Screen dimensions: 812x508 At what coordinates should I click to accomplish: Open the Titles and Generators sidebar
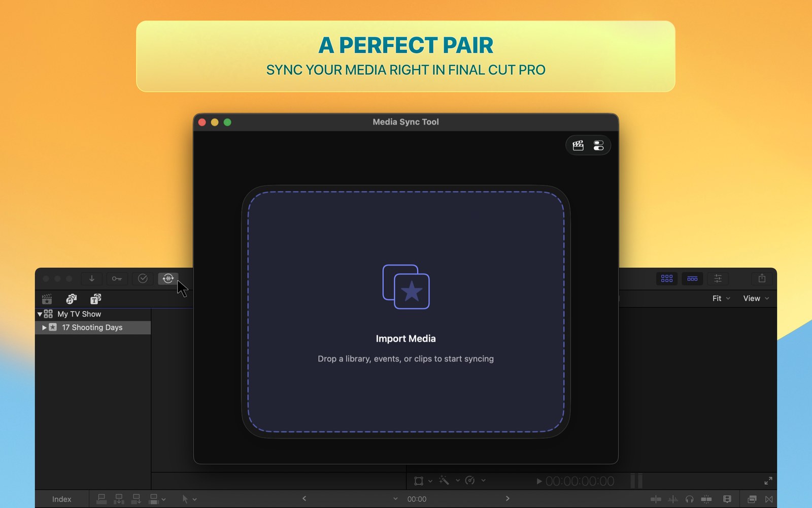(95, 299)
